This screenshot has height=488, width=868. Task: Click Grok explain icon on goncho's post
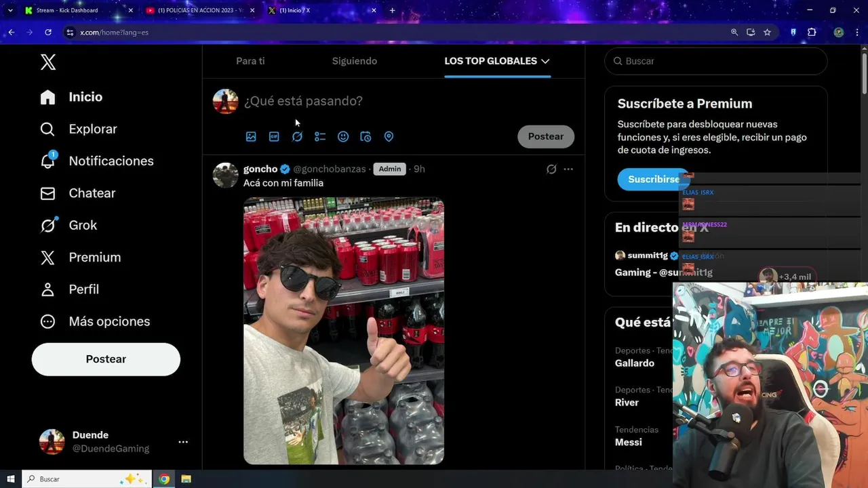pyautogui.click(x=551, y=169)
